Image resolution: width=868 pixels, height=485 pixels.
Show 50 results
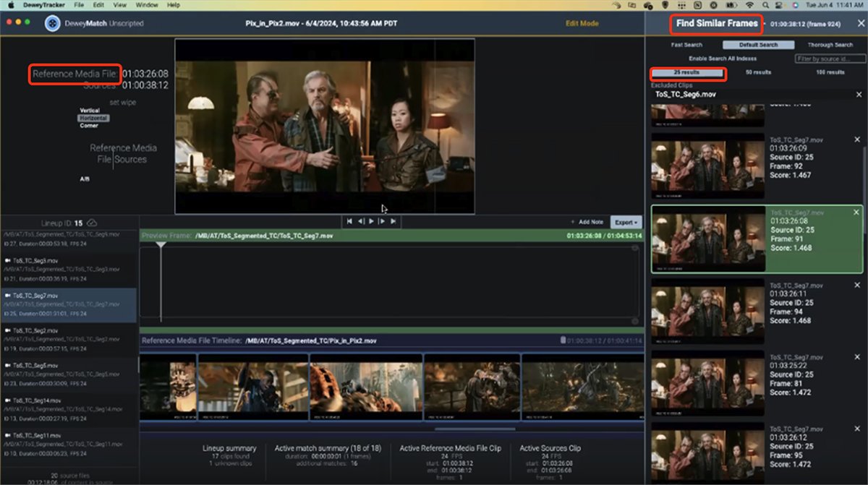758,72
